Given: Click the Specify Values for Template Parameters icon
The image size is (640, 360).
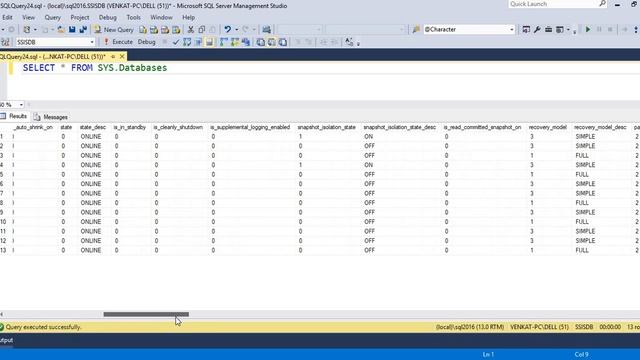Looking at the screenshot, I should [x=349, y=42].
